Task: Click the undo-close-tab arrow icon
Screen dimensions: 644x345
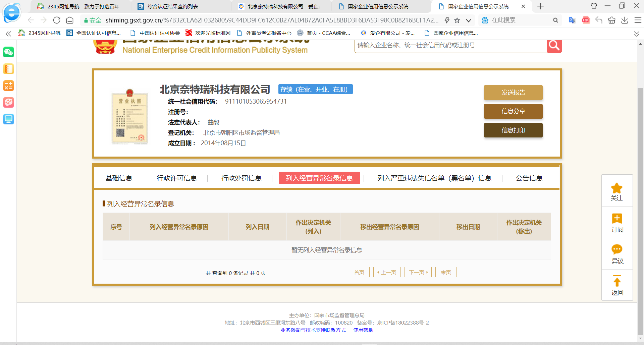Action: [x=599, y=20]
